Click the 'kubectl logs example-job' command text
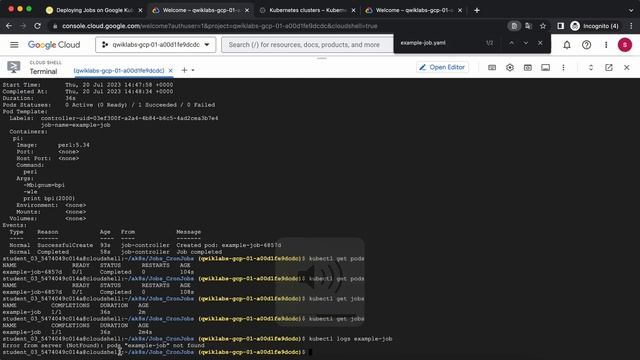Image resolution: width=640 pixels, height=360 pixels. (x=350, y=339)
